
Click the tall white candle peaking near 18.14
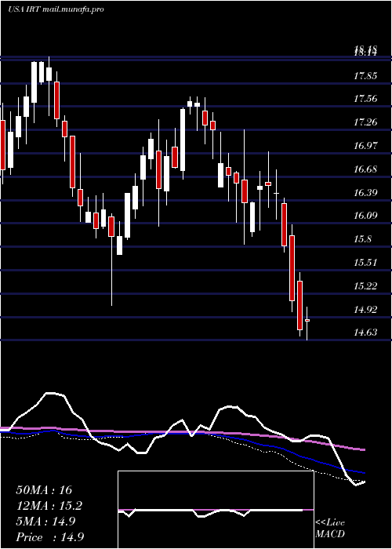(x=34, y=82)
